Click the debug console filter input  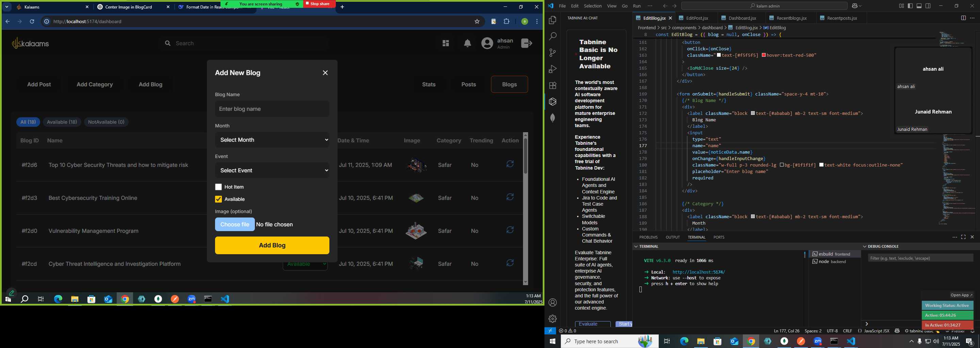(920, 258)
